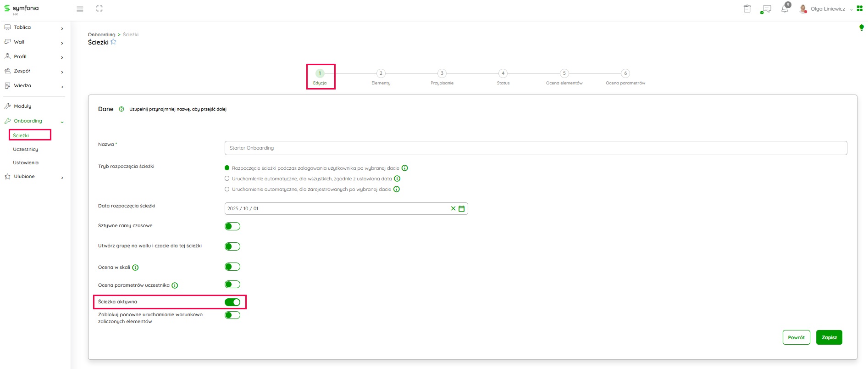
Task: Click the Nazwa input field
Action: click(x=536, y=148)
